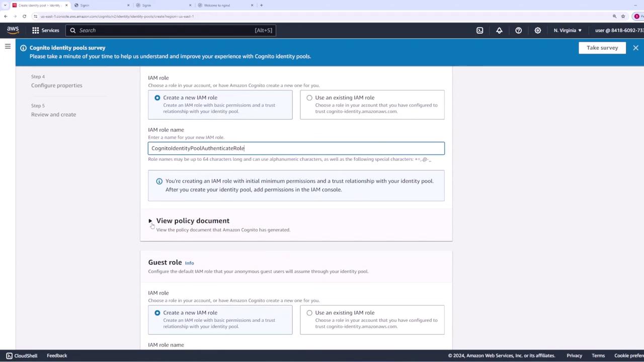Open the help question mark menu
644x362 pixels.
tap(518, 30)
